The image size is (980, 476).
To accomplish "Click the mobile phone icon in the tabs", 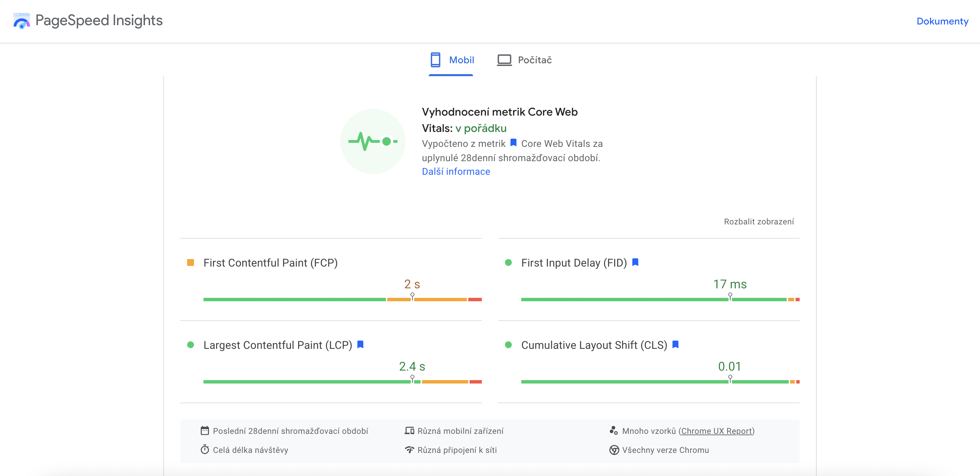I will 435,60.
